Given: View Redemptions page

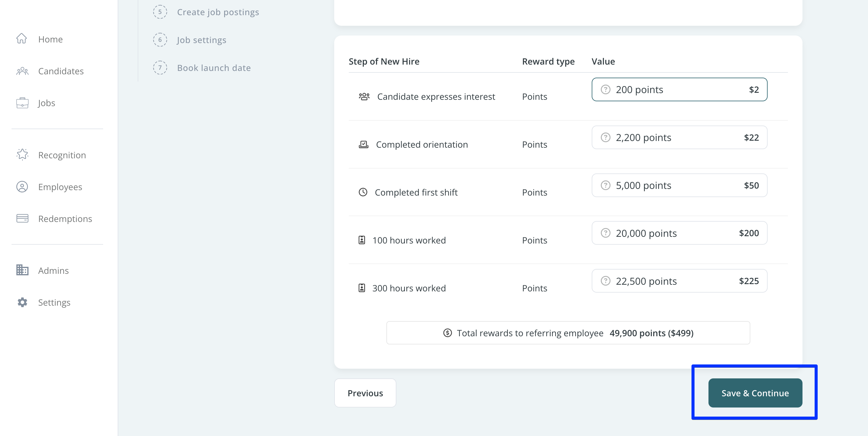Looking at the screenshot, I should tap(65, 219).
